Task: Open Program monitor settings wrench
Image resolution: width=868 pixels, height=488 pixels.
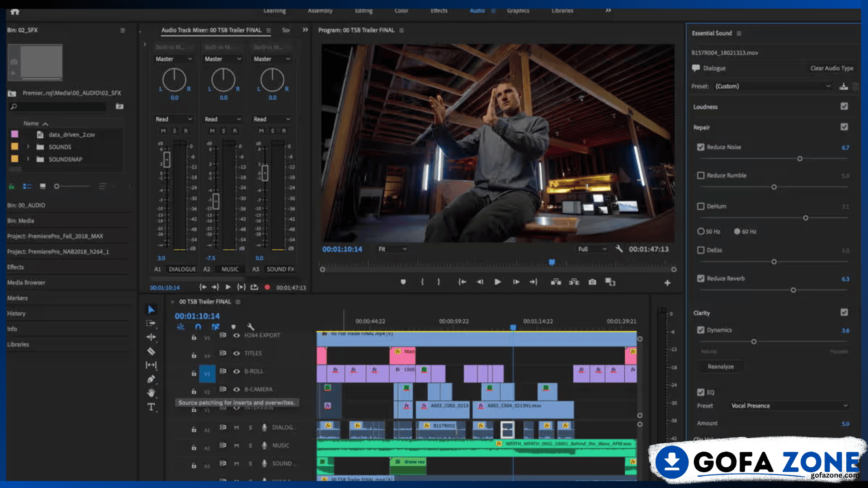Action: [619, 249]
